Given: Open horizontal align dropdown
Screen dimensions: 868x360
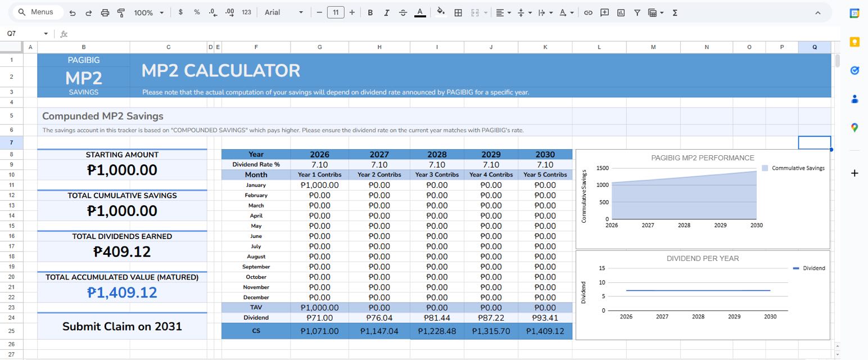Looking at the screenshot, I should [x=503, y=12].
